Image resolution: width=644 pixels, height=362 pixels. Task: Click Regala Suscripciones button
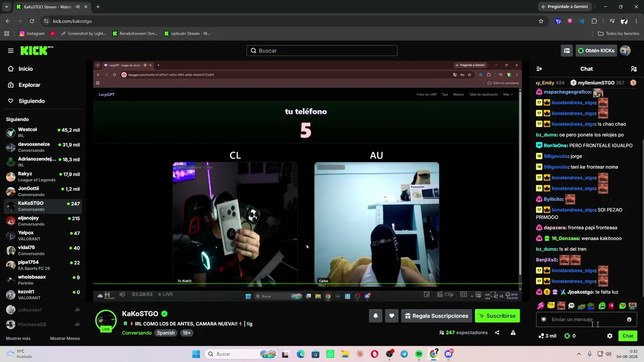click(436, 316)
